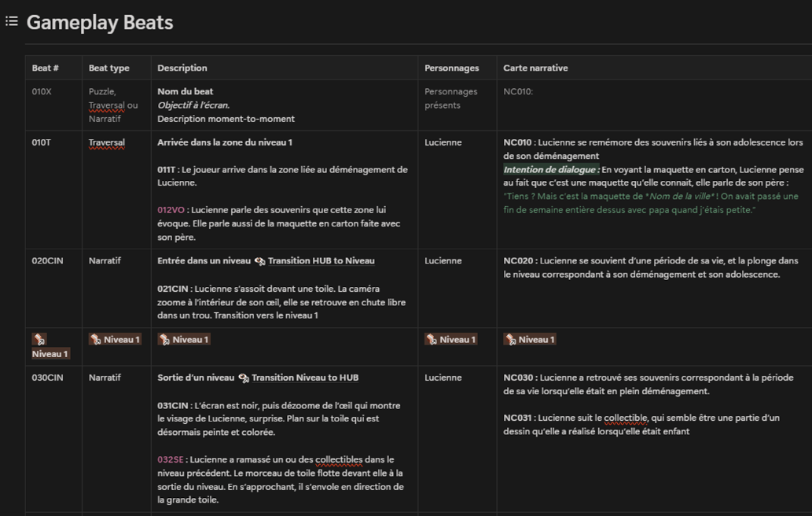Click the Niveau 1 page icon in Beat type column
This screenshot has width=812, height=516.
click(x=95, y=340)
